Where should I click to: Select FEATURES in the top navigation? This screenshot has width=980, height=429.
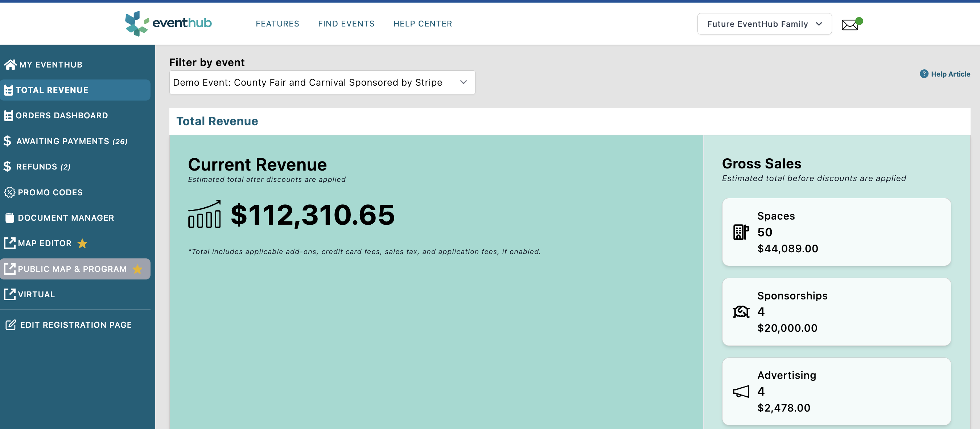277,24
